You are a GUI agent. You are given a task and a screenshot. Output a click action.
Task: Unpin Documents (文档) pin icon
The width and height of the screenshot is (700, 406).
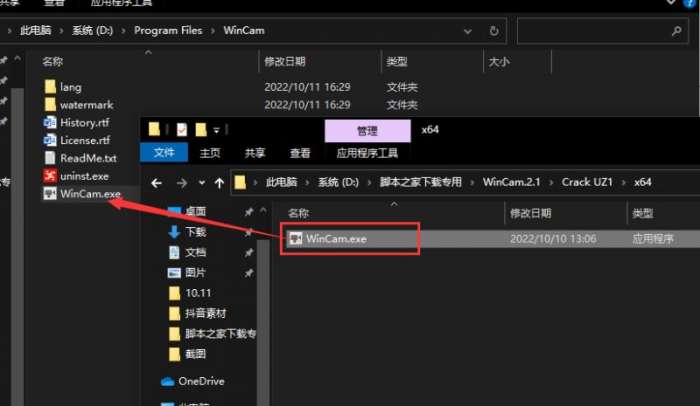[249, 253]
